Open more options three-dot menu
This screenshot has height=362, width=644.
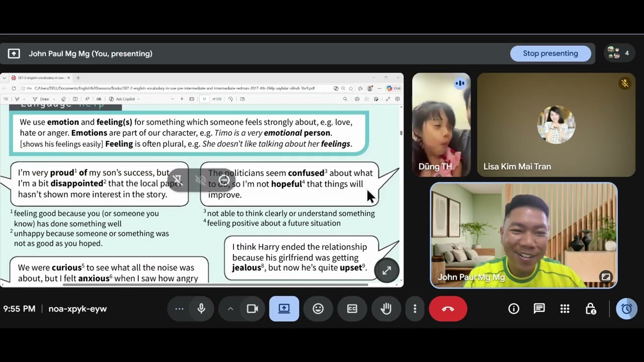pyautogui.click(x=415, y=309)
